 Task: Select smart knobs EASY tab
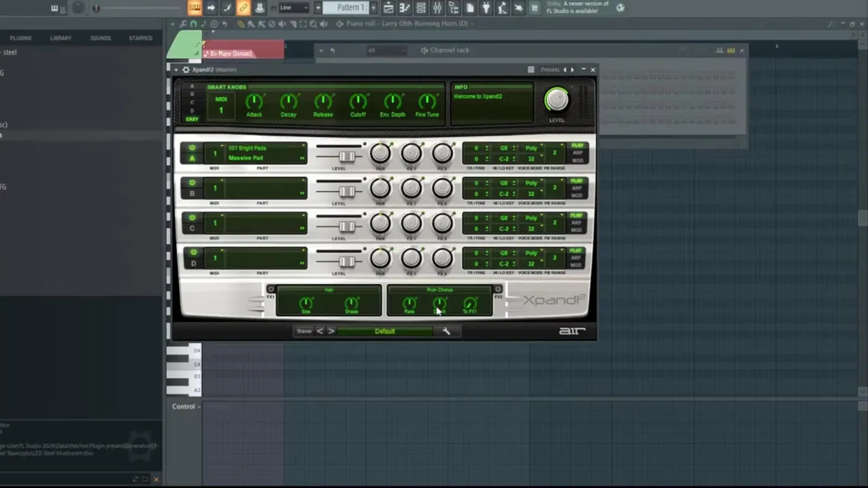(192, 119)
